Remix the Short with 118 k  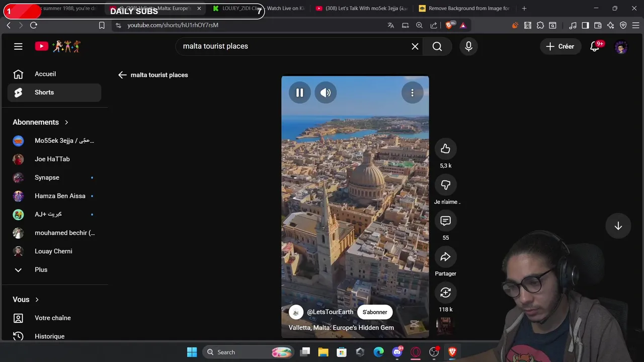[x=445, y=293]
